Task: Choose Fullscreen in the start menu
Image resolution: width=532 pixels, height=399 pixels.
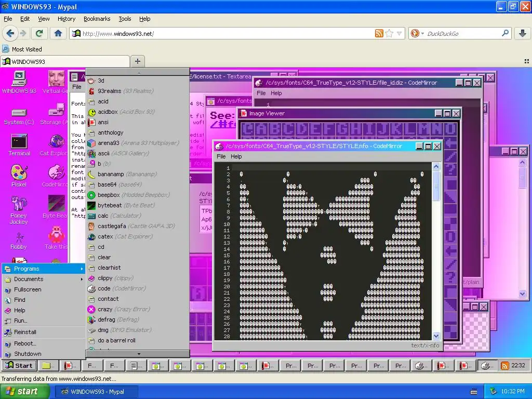Action: [44, 289]
